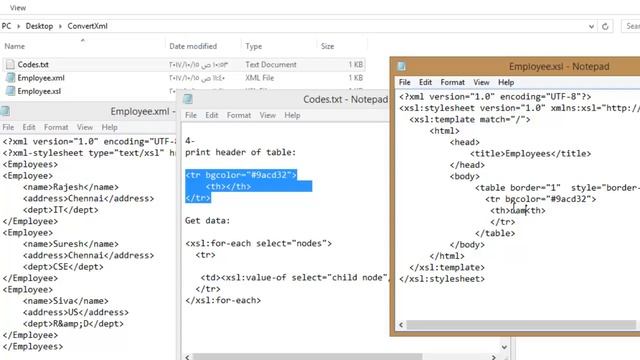Select the Employee.xsl file icon

pos(10,91)
